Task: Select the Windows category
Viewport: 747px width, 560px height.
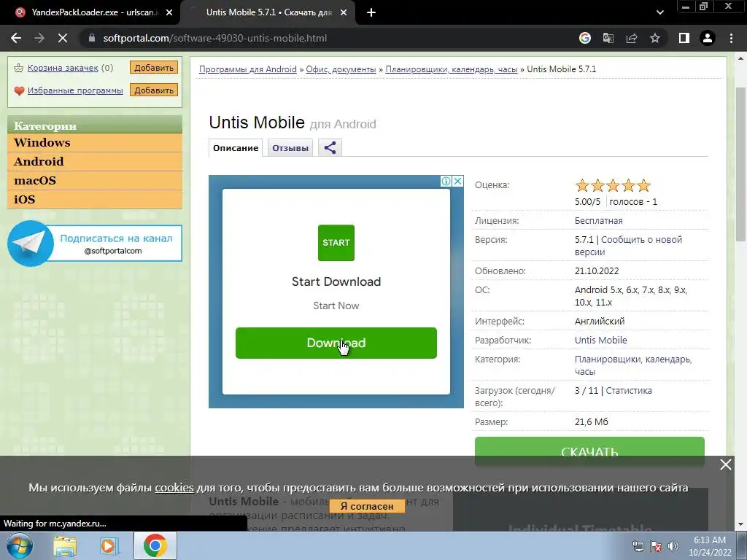Action: [x=95, y=142]
